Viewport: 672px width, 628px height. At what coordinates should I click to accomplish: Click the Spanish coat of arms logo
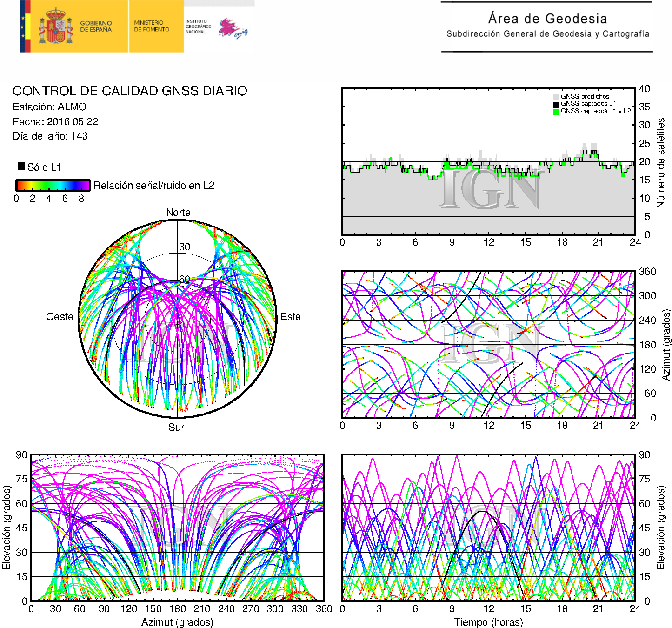[x=55, y=26]
